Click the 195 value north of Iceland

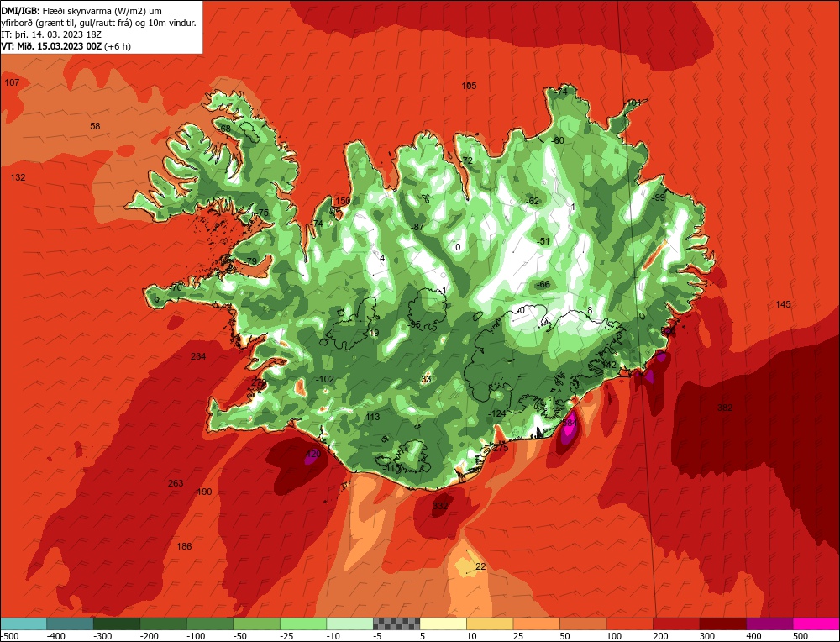(470, 86)
